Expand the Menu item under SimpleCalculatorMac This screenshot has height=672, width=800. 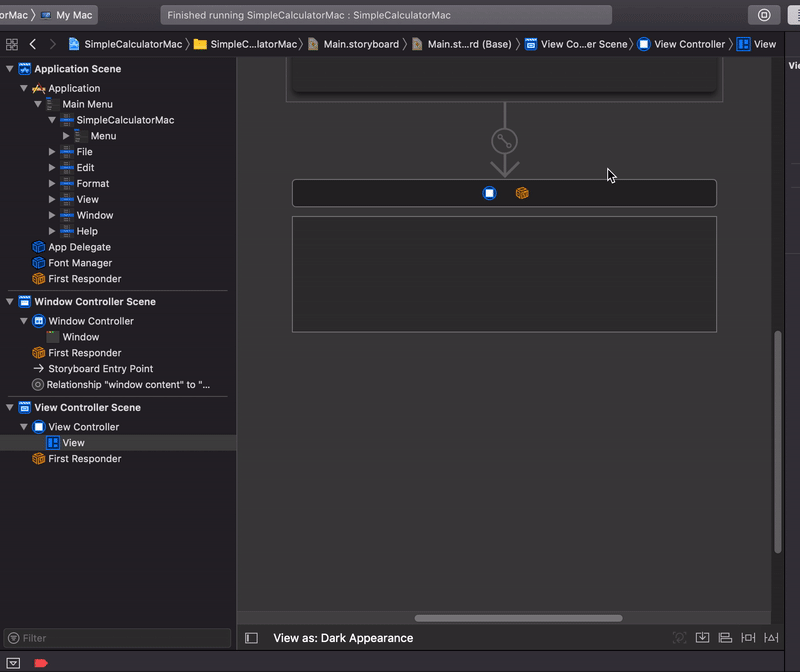point(67,135)
